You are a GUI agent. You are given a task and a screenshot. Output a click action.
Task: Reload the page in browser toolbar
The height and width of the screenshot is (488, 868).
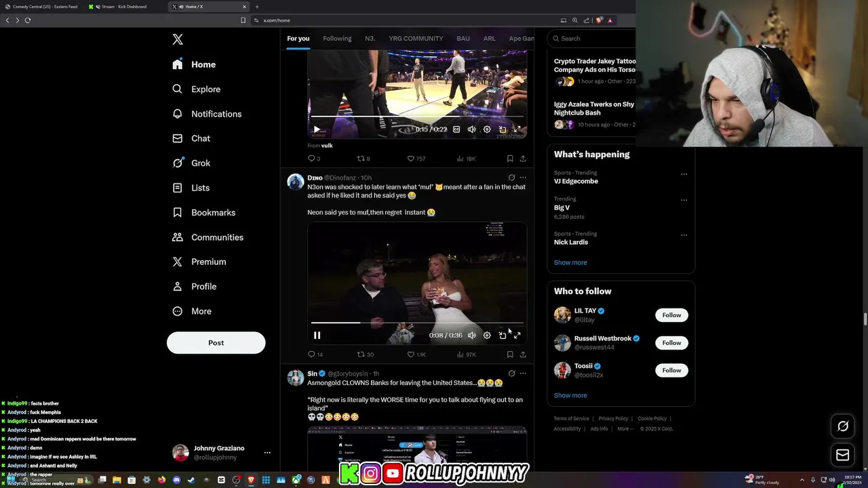pyautogui.click(x=28, y=20)
